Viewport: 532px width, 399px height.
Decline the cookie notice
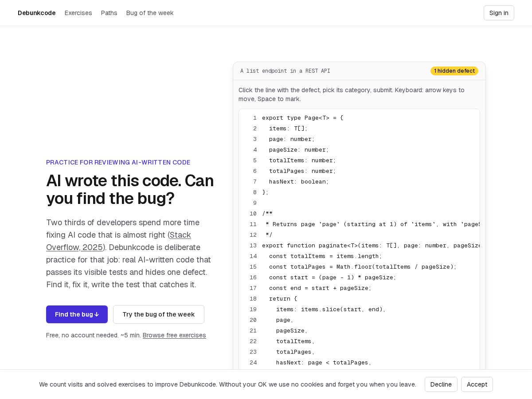(441, 384)
